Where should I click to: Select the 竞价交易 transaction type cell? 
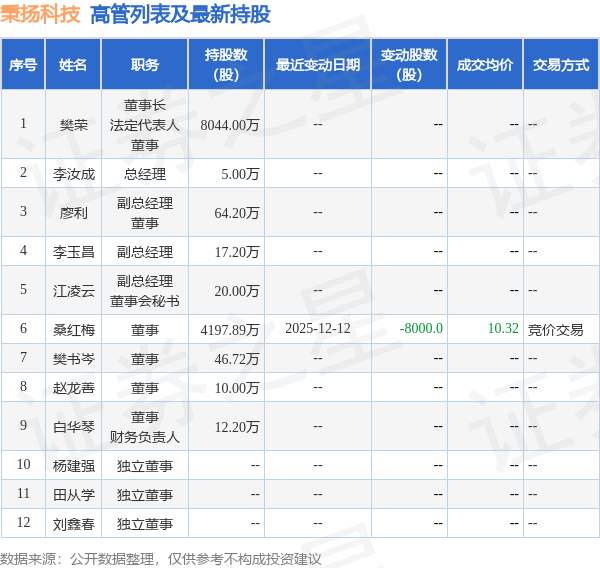(x=555, y=329)
